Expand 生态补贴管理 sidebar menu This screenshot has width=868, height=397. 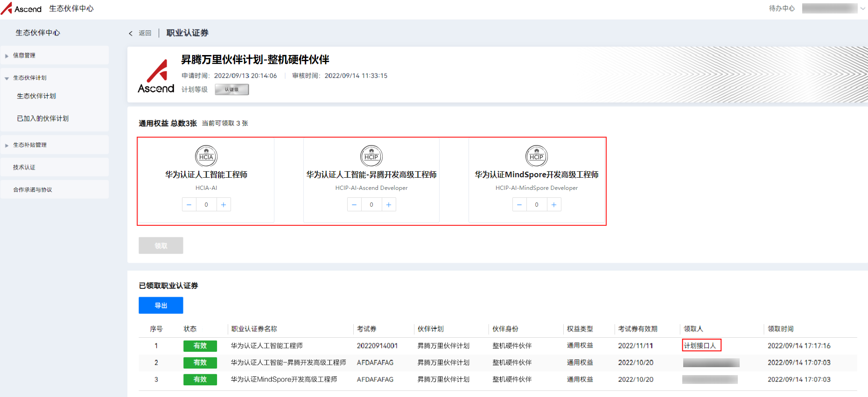coord(55,145)
